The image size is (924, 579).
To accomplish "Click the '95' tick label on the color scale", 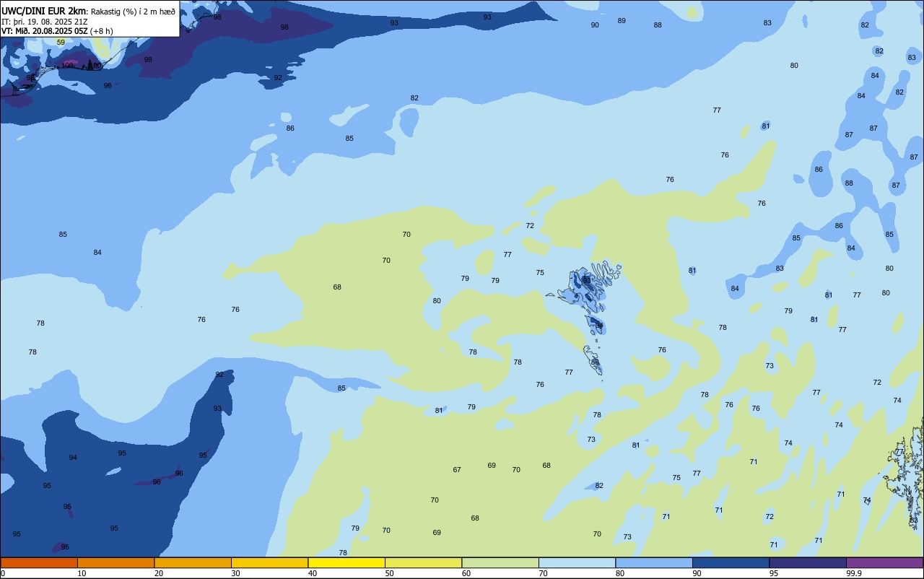I will tap(774, 573).
